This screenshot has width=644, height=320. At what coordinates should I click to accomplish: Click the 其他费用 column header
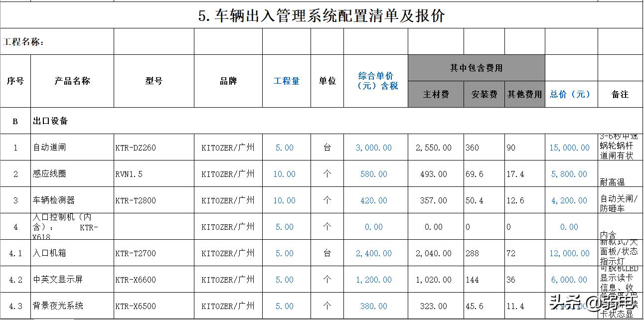click(x=523, y=94)
